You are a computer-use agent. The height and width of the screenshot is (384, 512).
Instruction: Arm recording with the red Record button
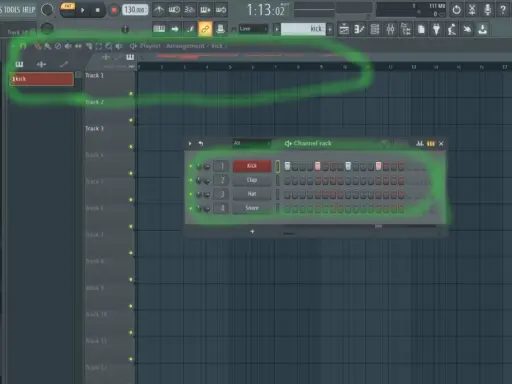point(114,10)
